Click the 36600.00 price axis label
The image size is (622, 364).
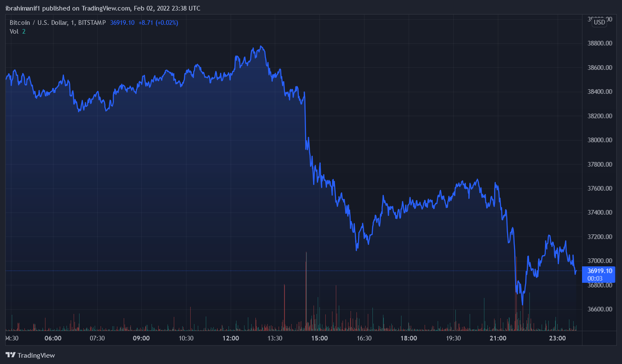599,309
